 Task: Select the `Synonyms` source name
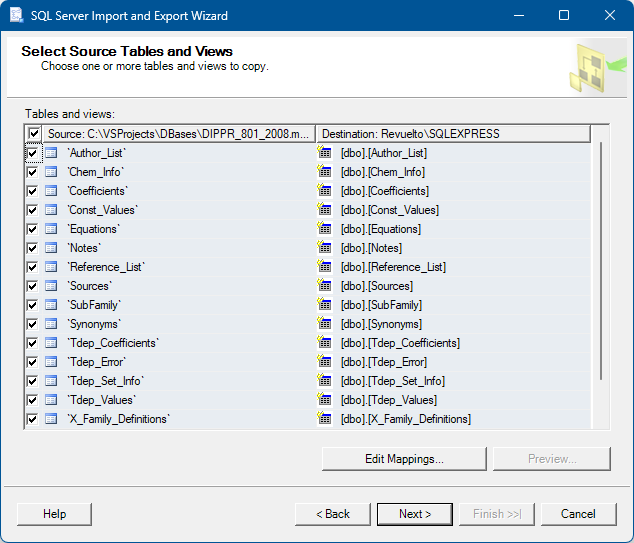(x=94, y=324)
